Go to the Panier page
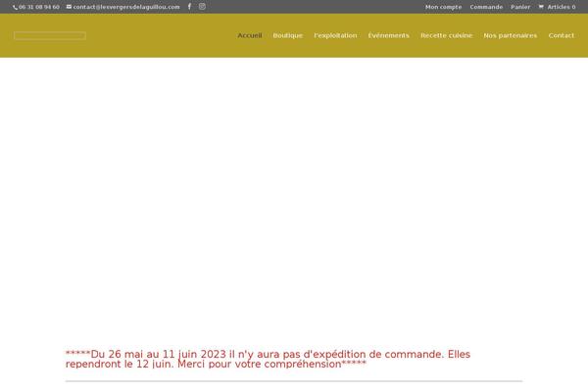588x392 pixels. (520, 7)
